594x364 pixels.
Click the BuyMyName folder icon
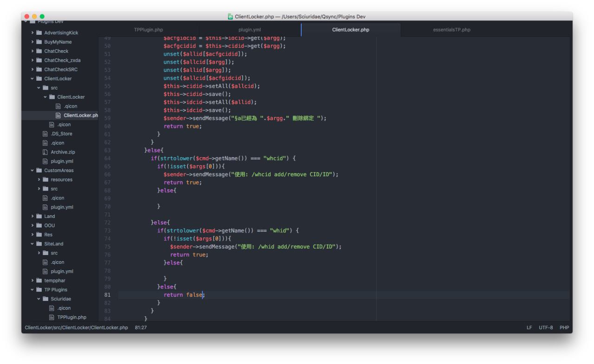39,42
